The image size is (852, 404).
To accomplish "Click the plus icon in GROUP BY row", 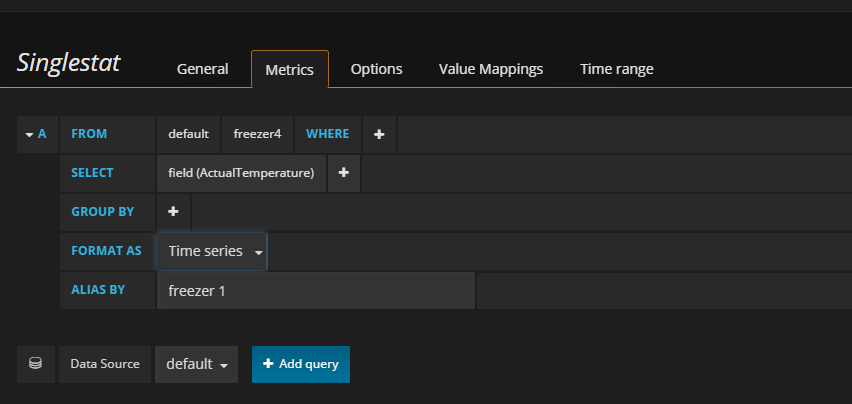I will coord(173,212).
